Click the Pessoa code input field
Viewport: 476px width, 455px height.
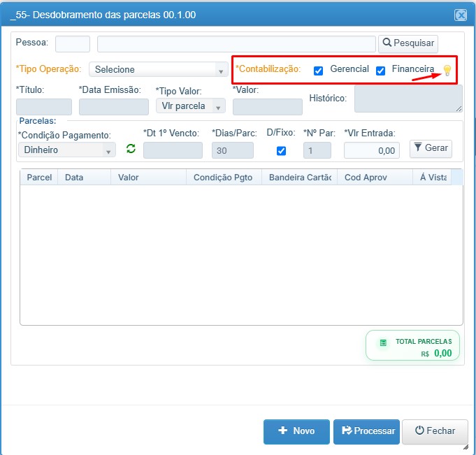[x=73, y=44]
